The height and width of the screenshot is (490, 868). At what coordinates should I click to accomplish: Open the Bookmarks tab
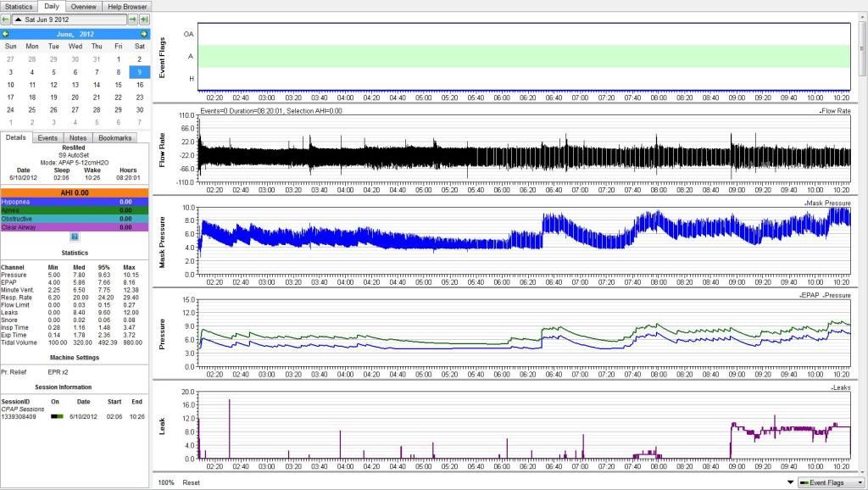(114, 137)
